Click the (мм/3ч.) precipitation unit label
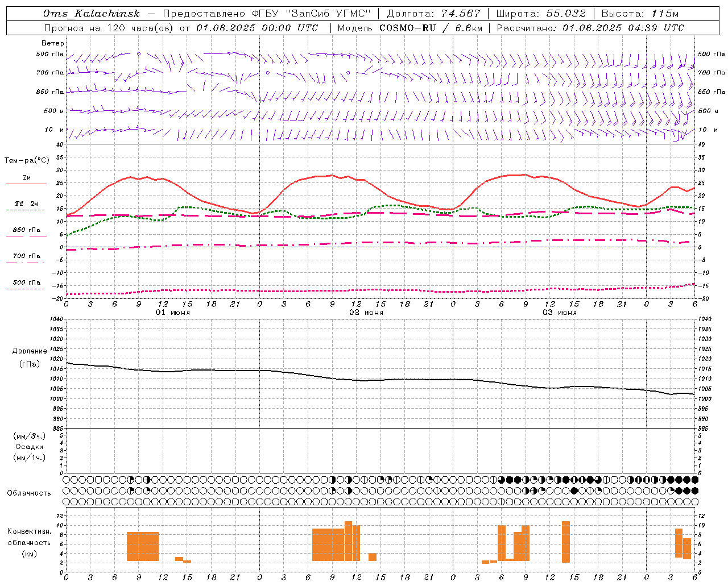 pyautogui.click(x=30, y=436)
